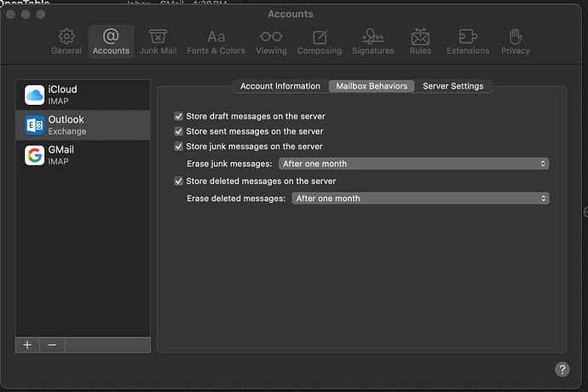
Task: Switch to Account Information tab
Action: tap(280, 86)
